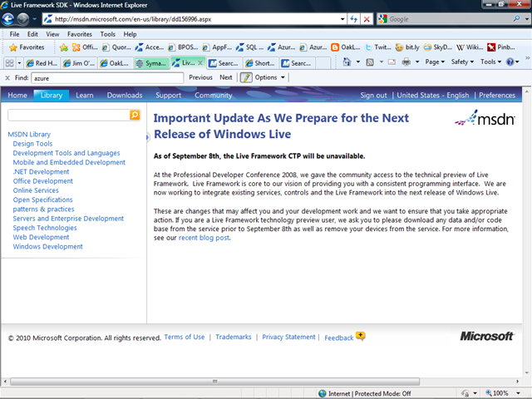Screen dimensions: 532x399
Task: Click the RSS feeds icon
Action: pyautogui.click(x=370, y=62)
